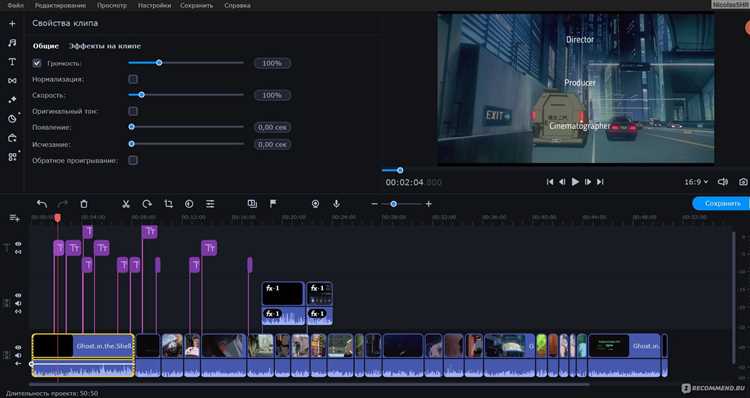Adjust the Скорость speed slider
The image size is (750, 398).
pos(186,95)
